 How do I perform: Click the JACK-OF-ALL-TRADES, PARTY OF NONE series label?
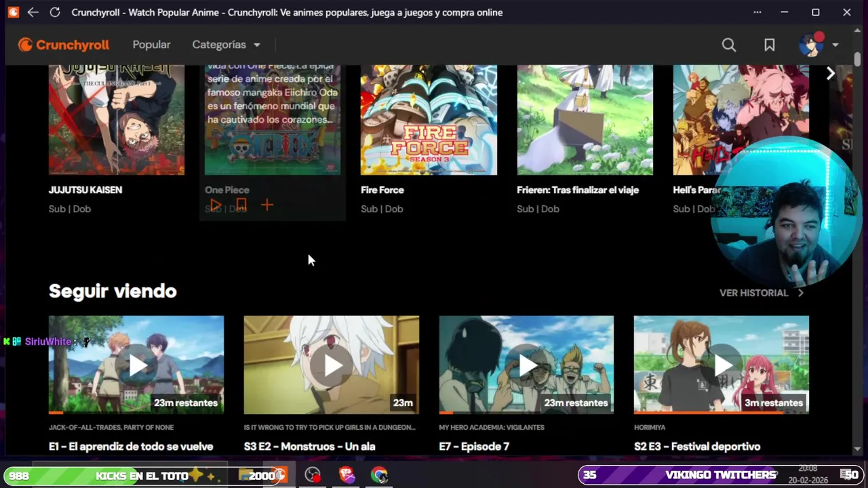click(x=111, y=428)
